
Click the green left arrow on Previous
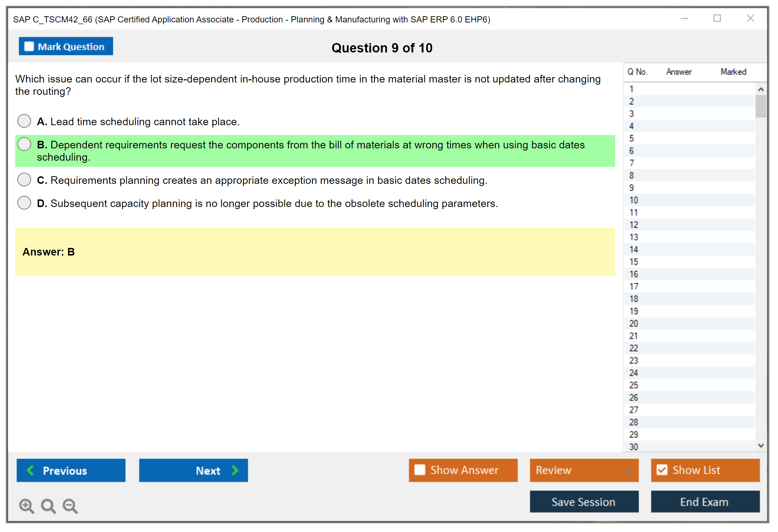[30, 470]
